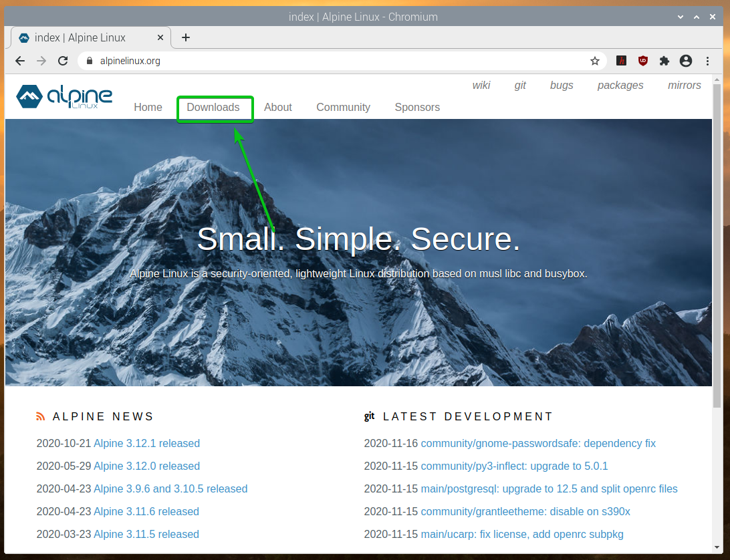The height and width of the screenshot is (560, 730).
Task: Bookmark this page with the star icon
Action: [x=594, y=61]
